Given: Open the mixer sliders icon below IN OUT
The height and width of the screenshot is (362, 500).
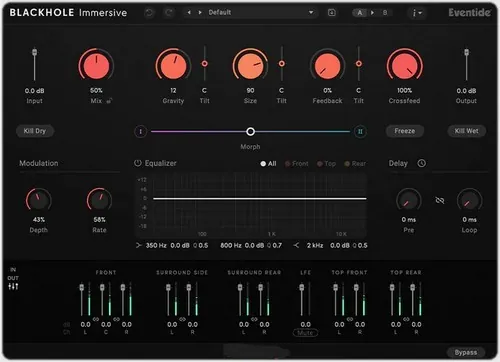Looking at the screenshot, I should [13, 286].
